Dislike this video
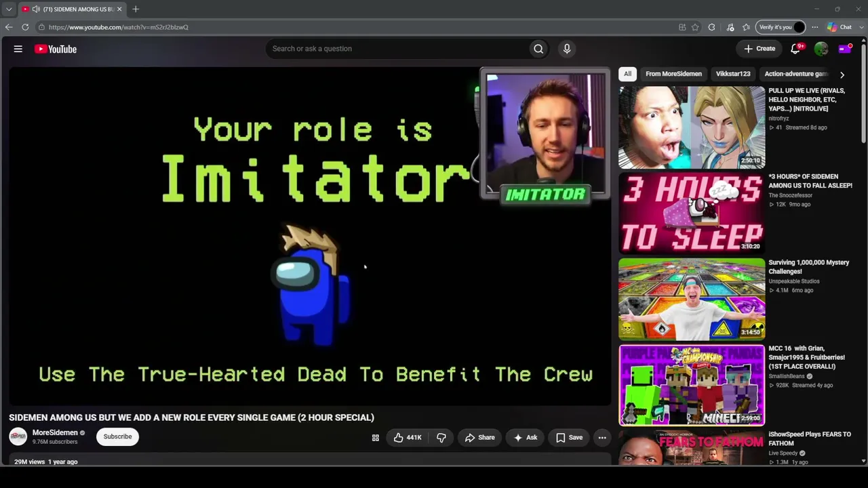 pyautogui.click(x=441, y=438)
